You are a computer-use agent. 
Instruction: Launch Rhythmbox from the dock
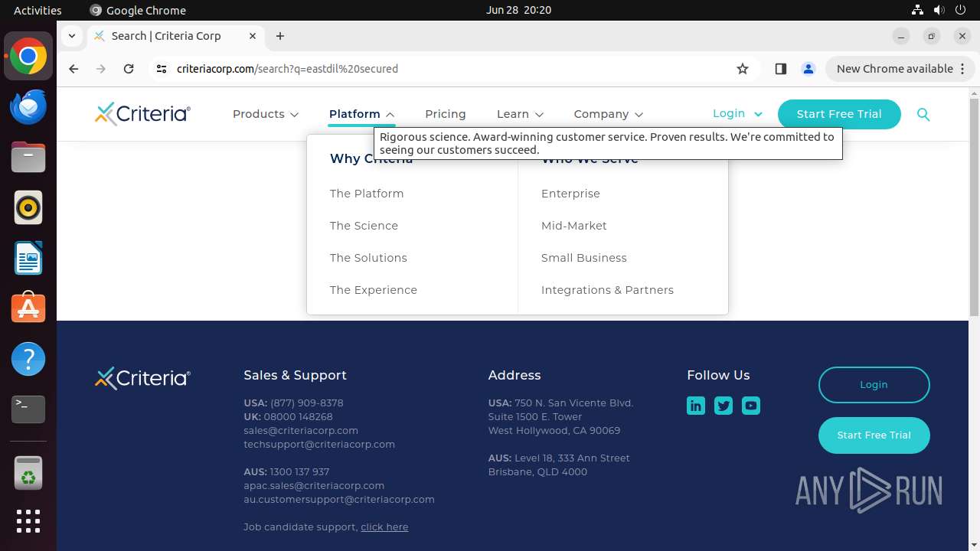coord(28,208)
